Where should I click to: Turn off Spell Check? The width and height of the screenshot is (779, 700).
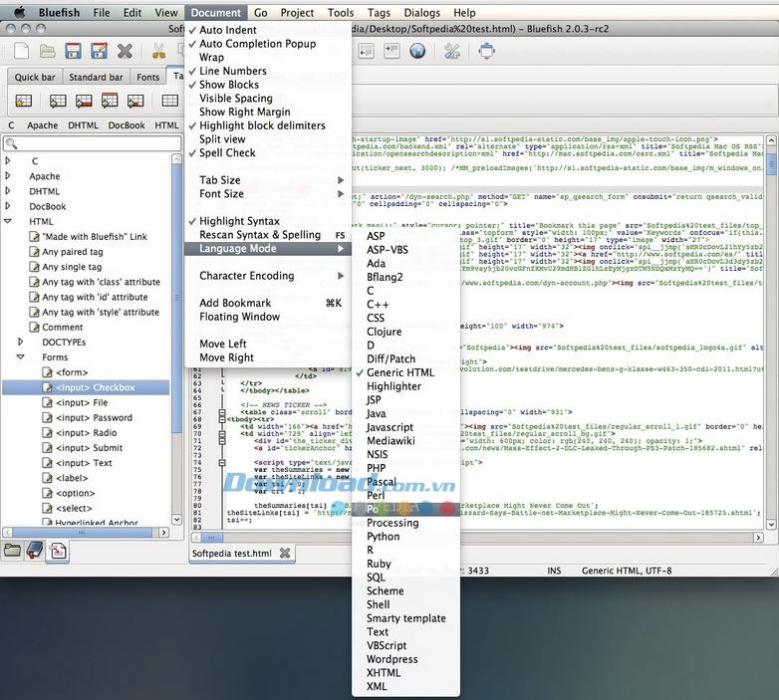click(x=227, y=153)
